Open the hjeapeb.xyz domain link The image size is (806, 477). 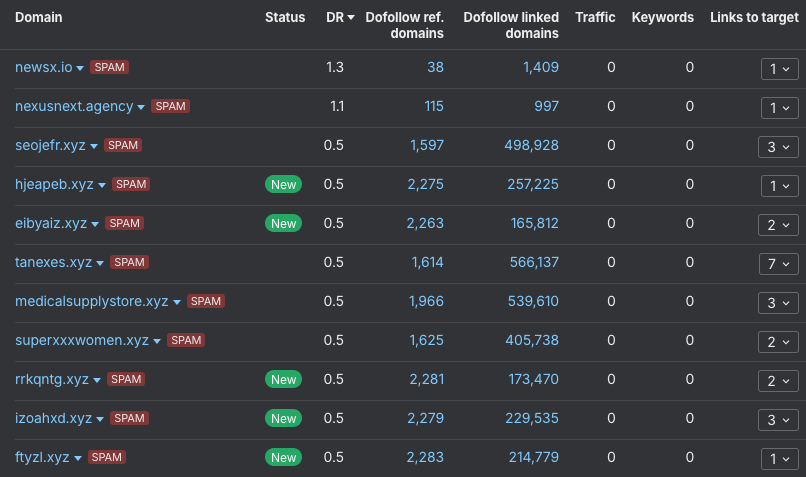tap(54, 185)
